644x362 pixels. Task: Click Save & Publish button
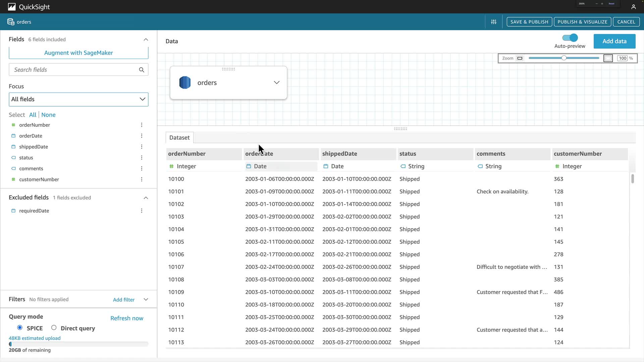529,22
